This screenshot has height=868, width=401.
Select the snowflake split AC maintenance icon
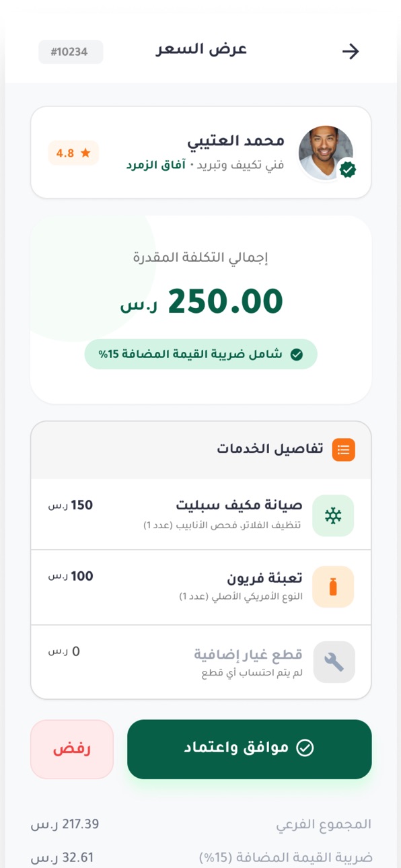(x=333, y=515)
